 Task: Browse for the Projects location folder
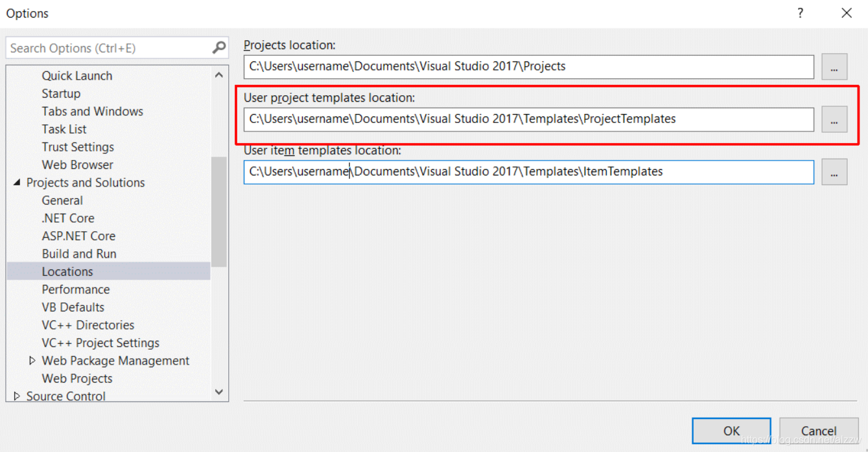click(834, 67)
